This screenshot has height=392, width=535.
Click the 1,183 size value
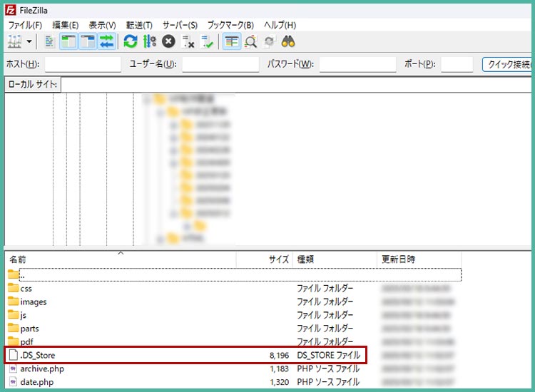pos(279,368)
